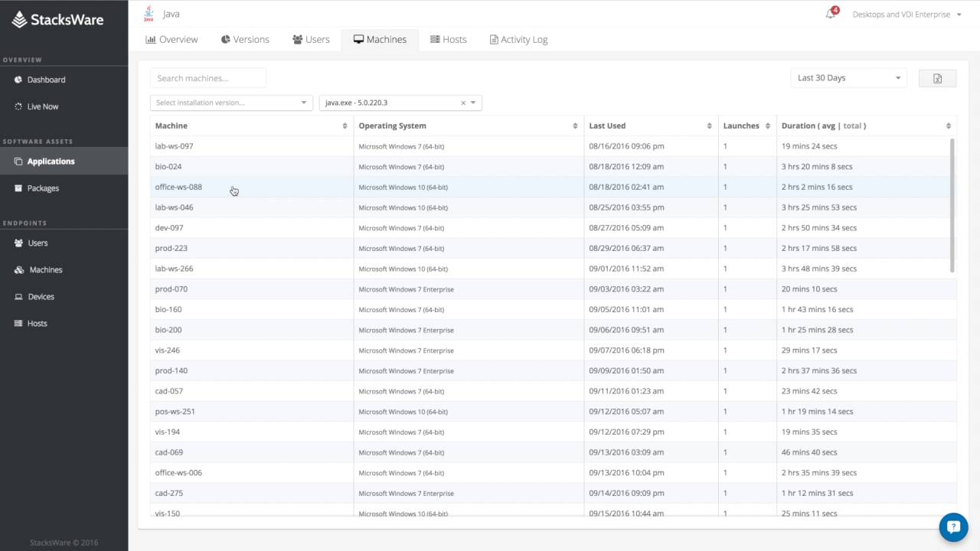Open Packages in sidebar
The image size is (980, 551).
43,188
